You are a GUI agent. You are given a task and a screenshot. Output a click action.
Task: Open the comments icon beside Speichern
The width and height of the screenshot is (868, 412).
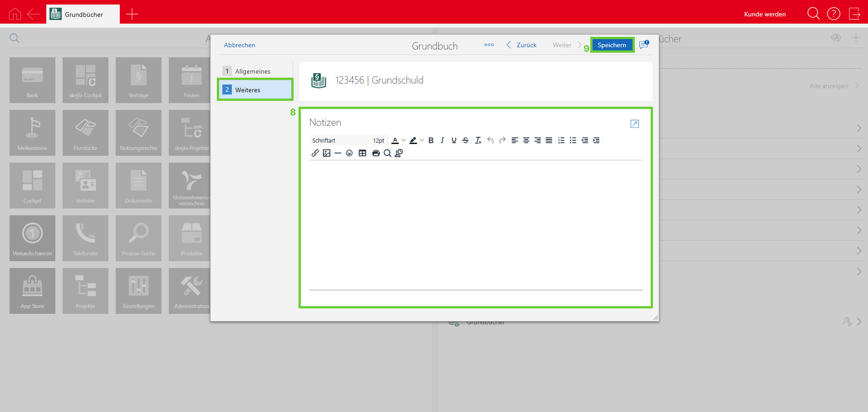pyautogui.click(x=643, y=45)
